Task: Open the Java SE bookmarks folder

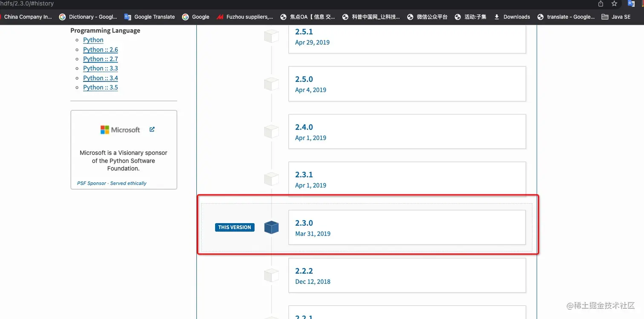Action: coord(616,17)
